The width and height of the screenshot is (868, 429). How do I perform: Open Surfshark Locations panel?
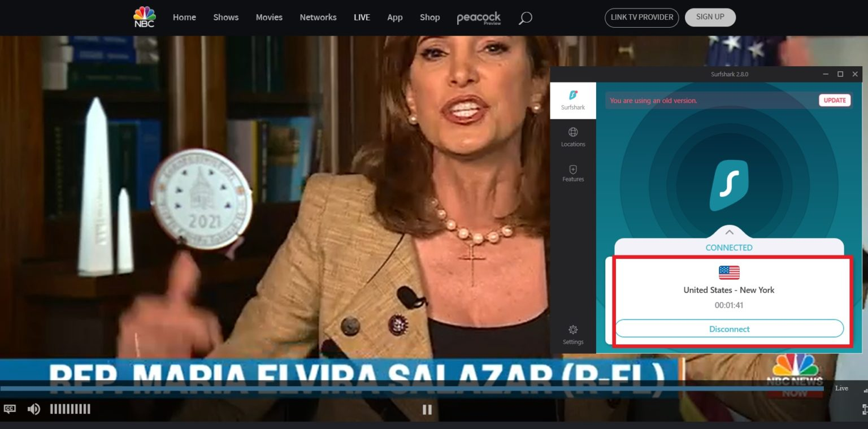click(572, 137)
